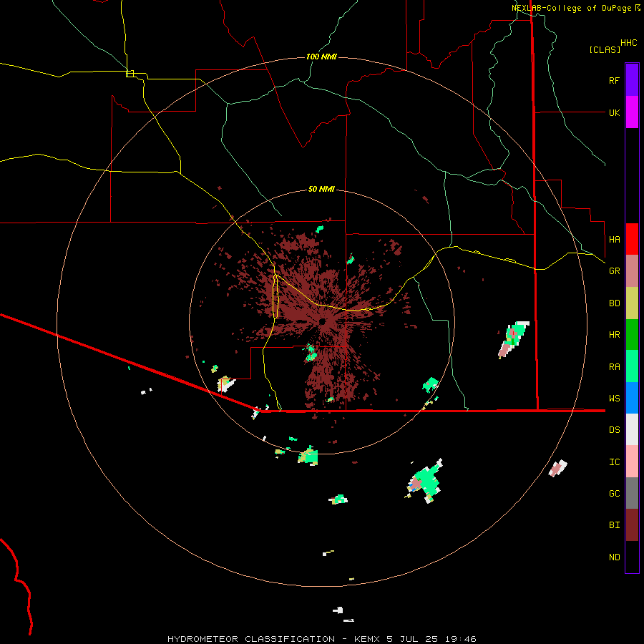644x644 pixels.
Task: Click the BD yellow legend swatch
Action: click(x=632, y=303)
